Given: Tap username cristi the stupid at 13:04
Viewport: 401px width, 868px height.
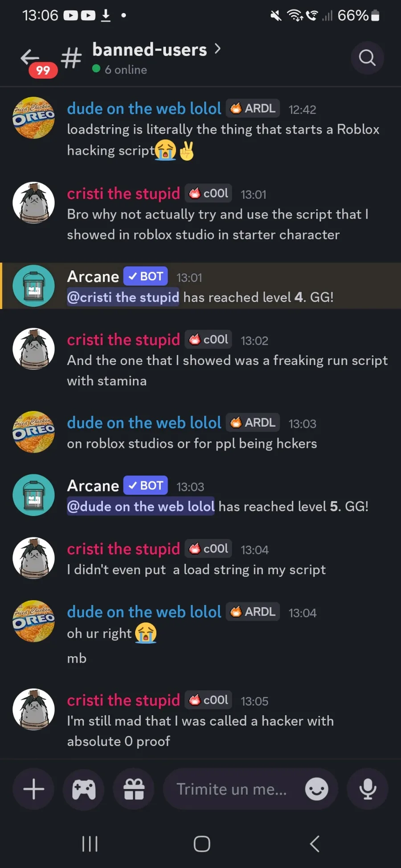Looking at the screenshot, I should (123, 549).
